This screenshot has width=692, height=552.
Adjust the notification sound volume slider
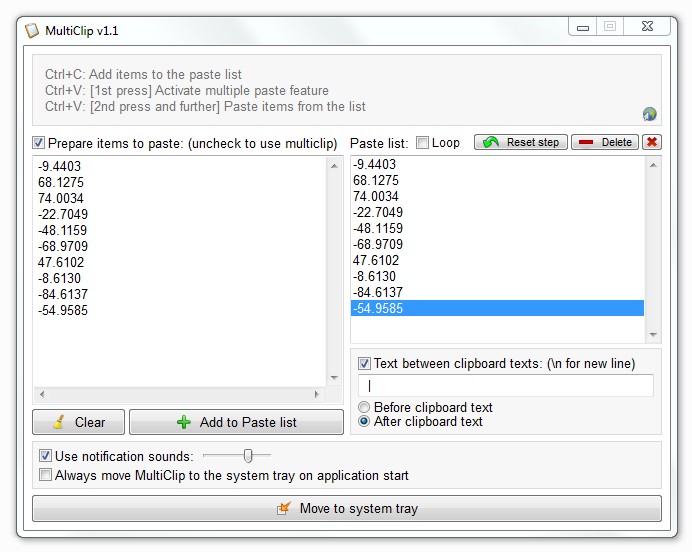248,455
